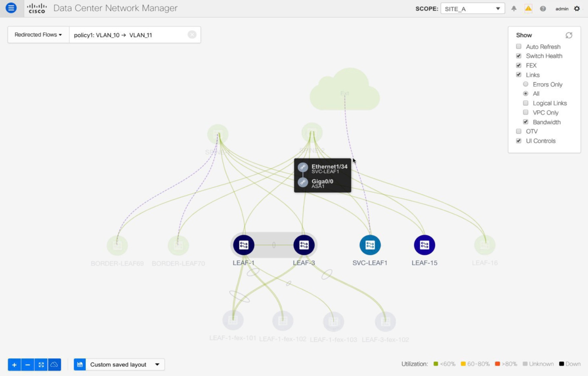This screenshot has height=376, width=588.
Task: Clear the policy1 redirected flow filter
Action: coord(192,35)
